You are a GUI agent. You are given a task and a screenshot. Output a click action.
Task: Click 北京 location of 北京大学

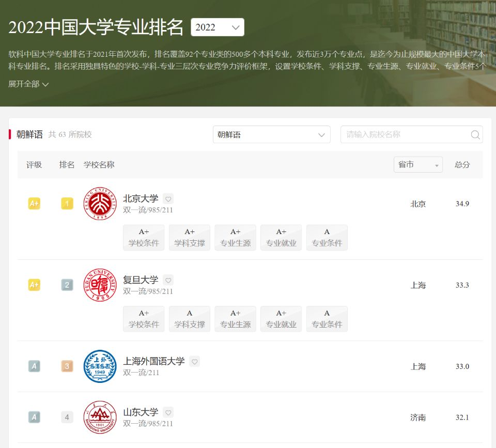(418, 204)
